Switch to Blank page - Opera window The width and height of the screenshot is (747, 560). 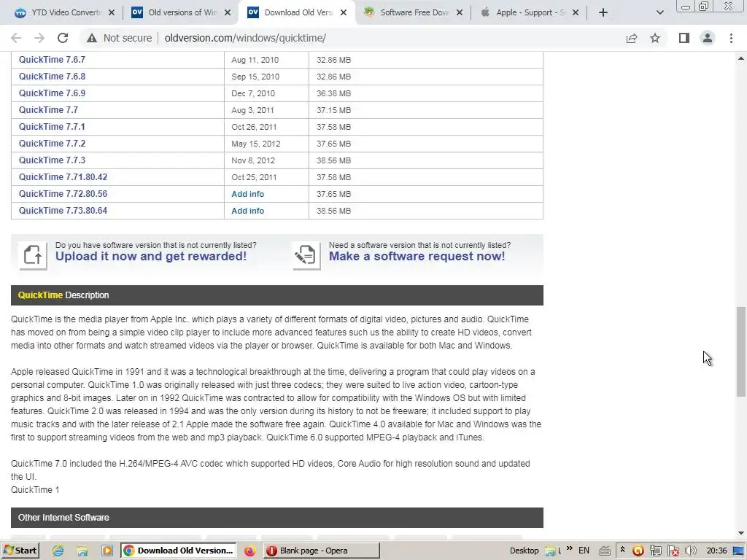[x=322, y=551]
